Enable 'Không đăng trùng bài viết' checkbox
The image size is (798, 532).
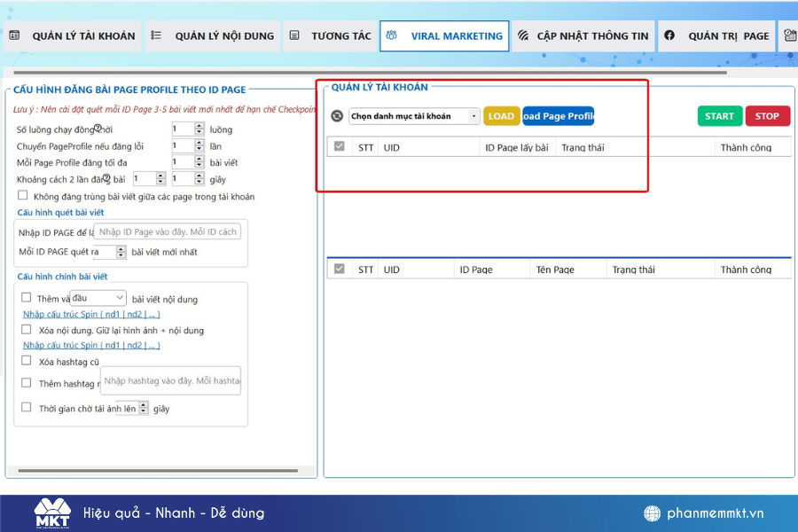coord(23,196)
